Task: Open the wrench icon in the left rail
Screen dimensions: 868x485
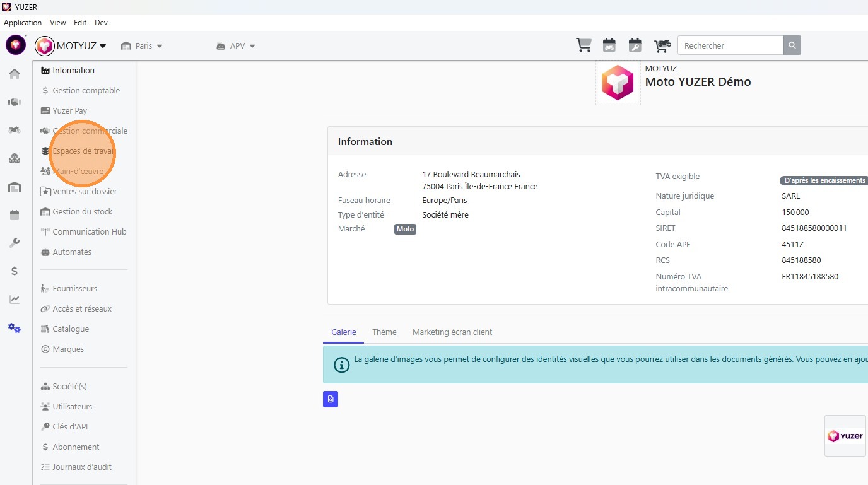Action: click(x=15, y=243)
